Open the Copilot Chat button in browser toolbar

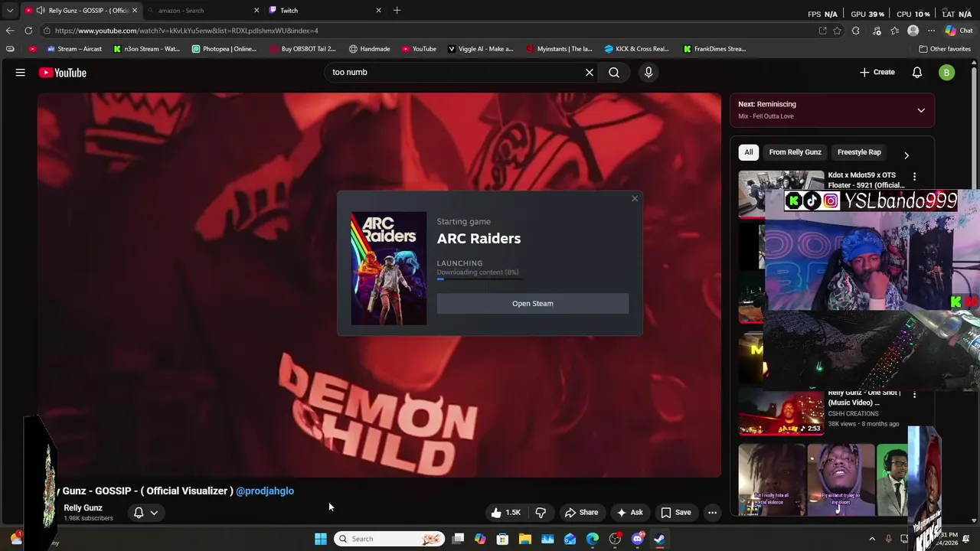pyautogui.click(x=959, y=31)
